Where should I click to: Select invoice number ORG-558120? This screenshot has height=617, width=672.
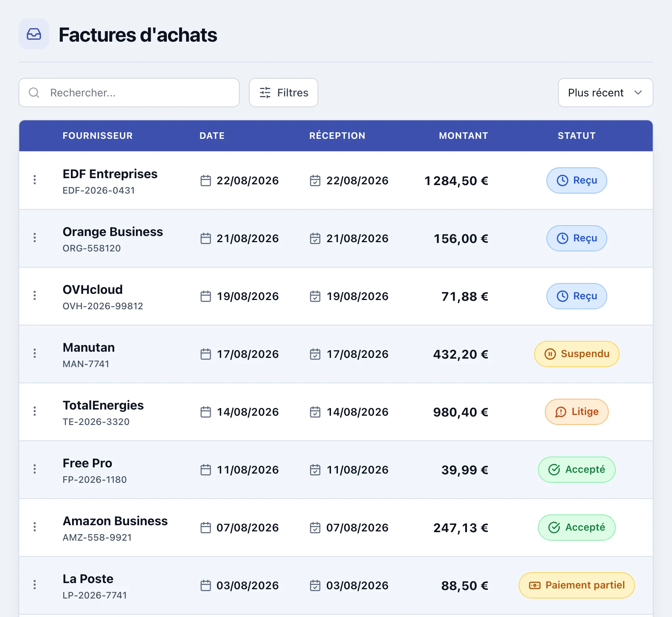click(92, 248)
